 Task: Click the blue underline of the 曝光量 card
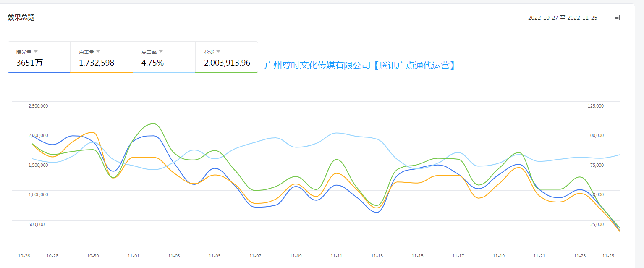pos(39,72)
